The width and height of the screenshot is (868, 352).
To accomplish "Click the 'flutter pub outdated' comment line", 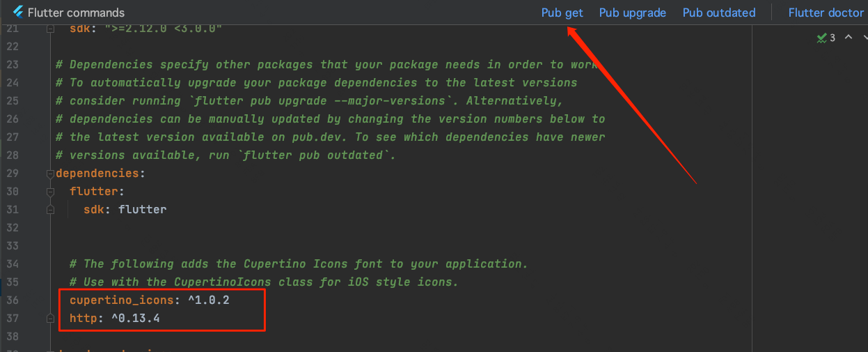I will click(x=226, y=155).
